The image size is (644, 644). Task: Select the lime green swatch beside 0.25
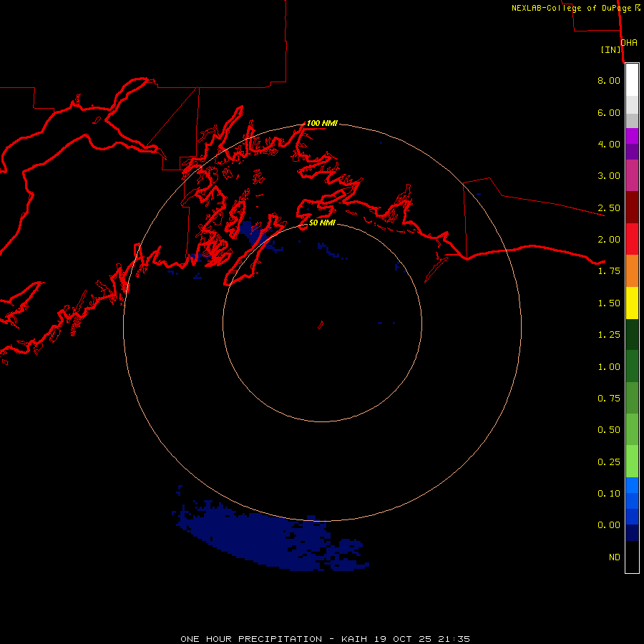pyautogui.click(x=632, y=462)
